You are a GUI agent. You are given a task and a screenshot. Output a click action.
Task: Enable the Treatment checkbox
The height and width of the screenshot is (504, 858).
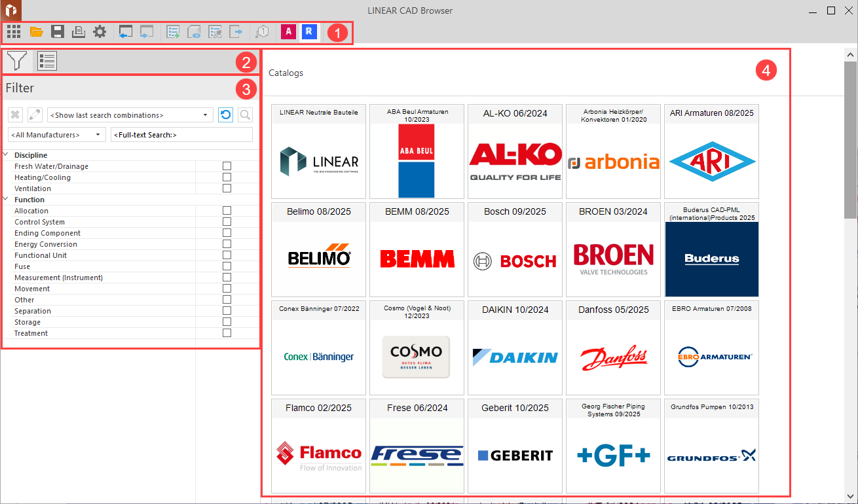(227, 333)
